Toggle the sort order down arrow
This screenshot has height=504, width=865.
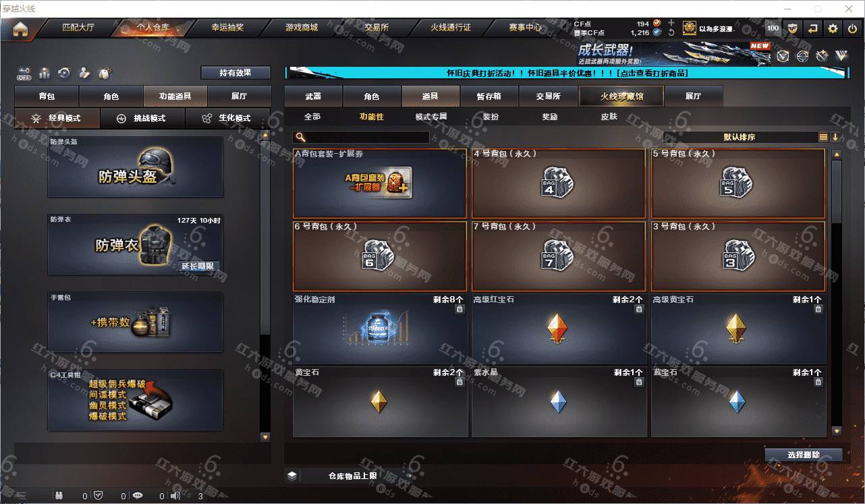coord(835,137)
